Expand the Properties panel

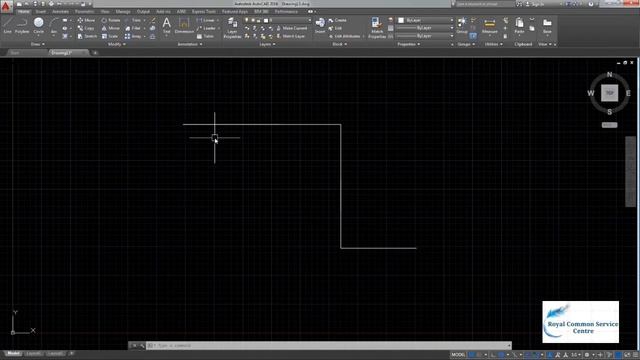pos(409,44)
